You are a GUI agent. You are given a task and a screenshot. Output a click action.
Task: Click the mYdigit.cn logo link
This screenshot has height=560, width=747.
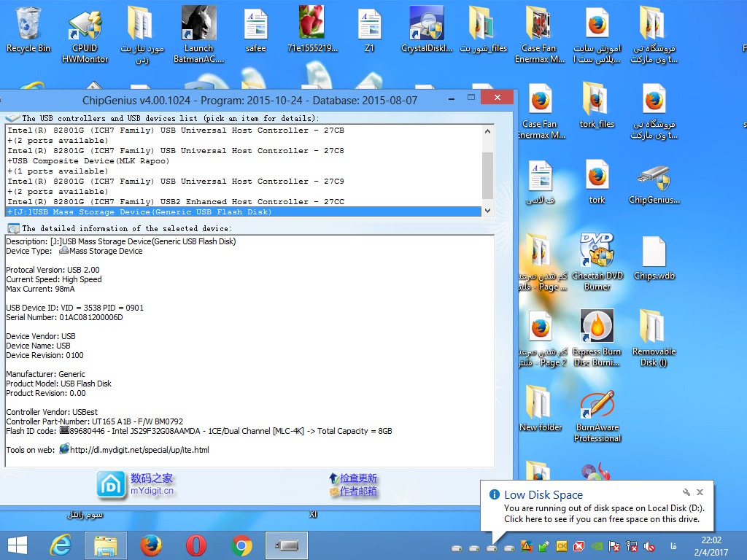click(136, 485)
